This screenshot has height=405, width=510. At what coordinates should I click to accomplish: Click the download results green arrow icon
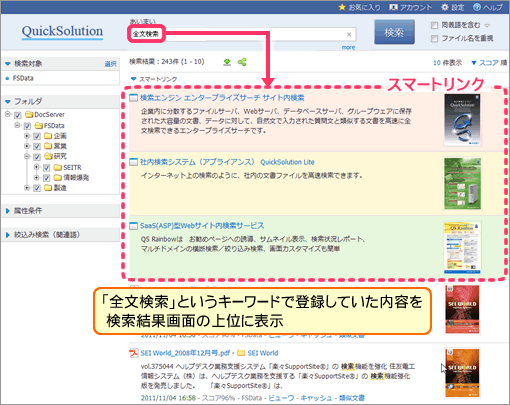tap(227, 62)
